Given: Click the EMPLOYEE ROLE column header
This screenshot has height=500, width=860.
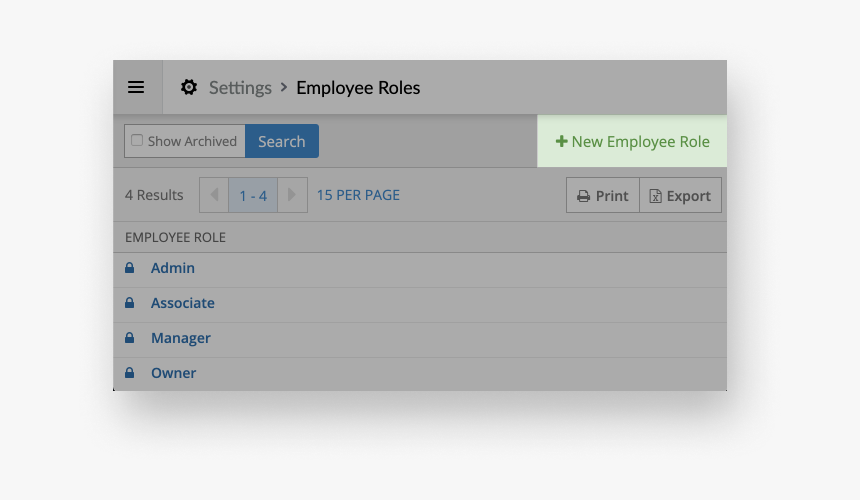Looking at the screenshot, I should [x=175, y=237].
